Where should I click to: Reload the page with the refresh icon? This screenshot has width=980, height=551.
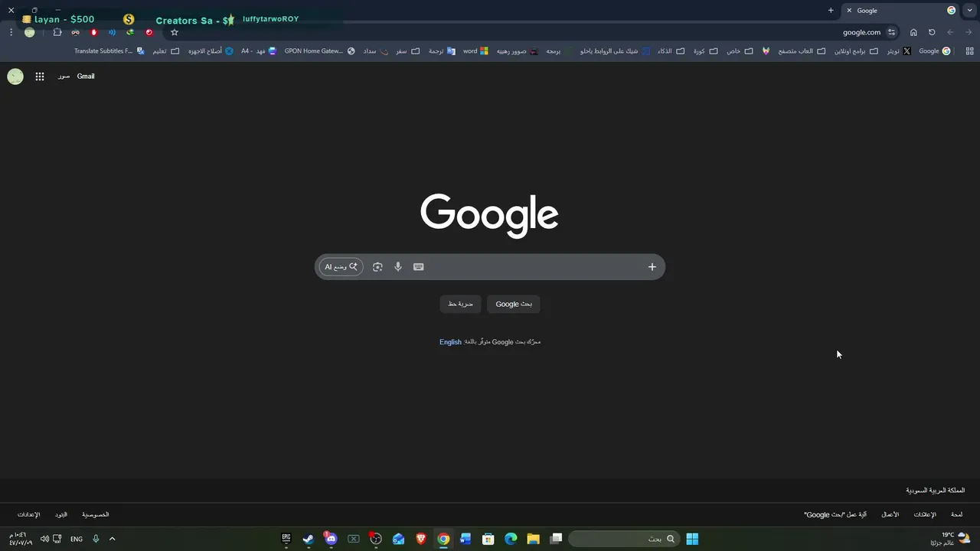coord(932,32)
